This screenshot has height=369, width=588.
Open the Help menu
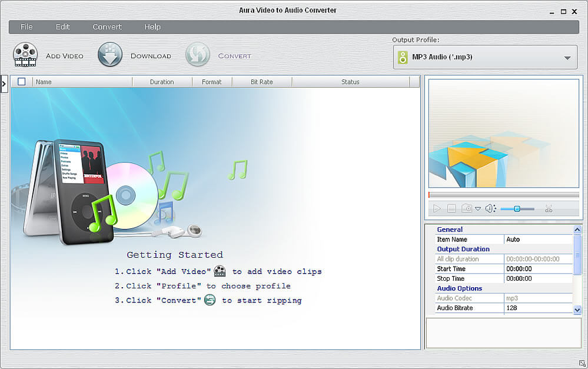click(x=152, y=26)
